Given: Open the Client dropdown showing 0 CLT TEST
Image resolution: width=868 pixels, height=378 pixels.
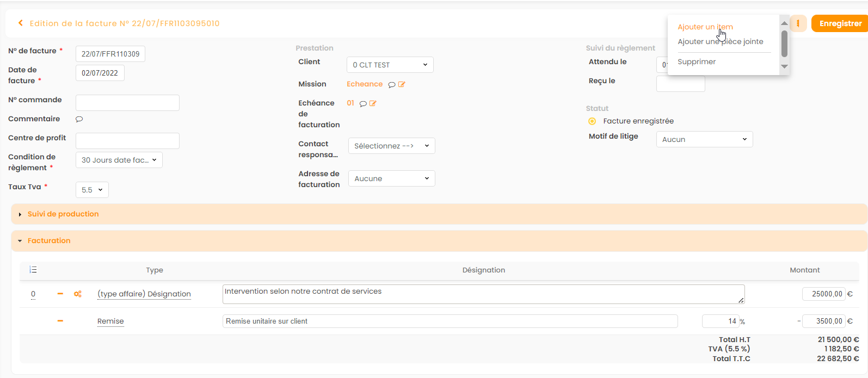Looking at the screenshot, I should pyautogui.click(x=390, y=65).
